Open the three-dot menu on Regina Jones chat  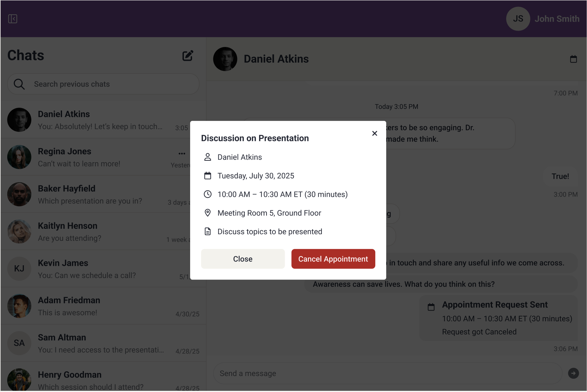coord(182,153)
